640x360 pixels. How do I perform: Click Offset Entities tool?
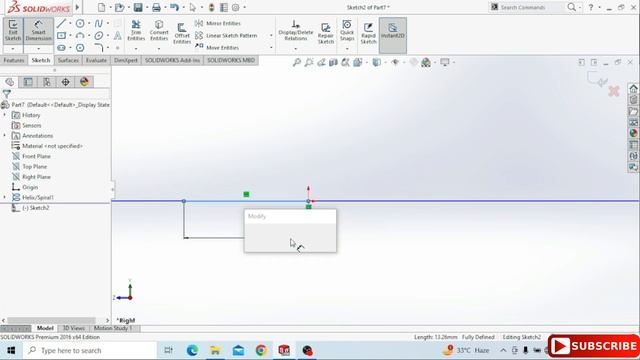coord(182,33)
